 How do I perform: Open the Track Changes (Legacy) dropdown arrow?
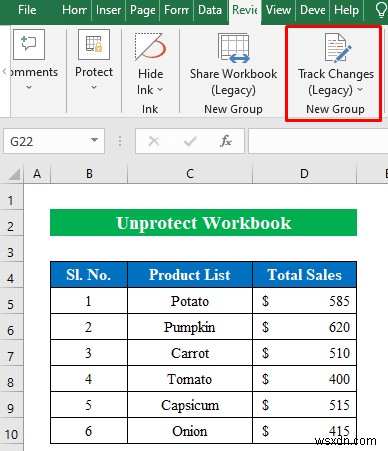coord(360,89)
